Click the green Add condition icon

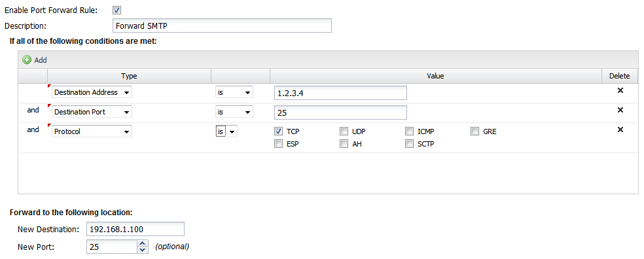click(27, 60)
